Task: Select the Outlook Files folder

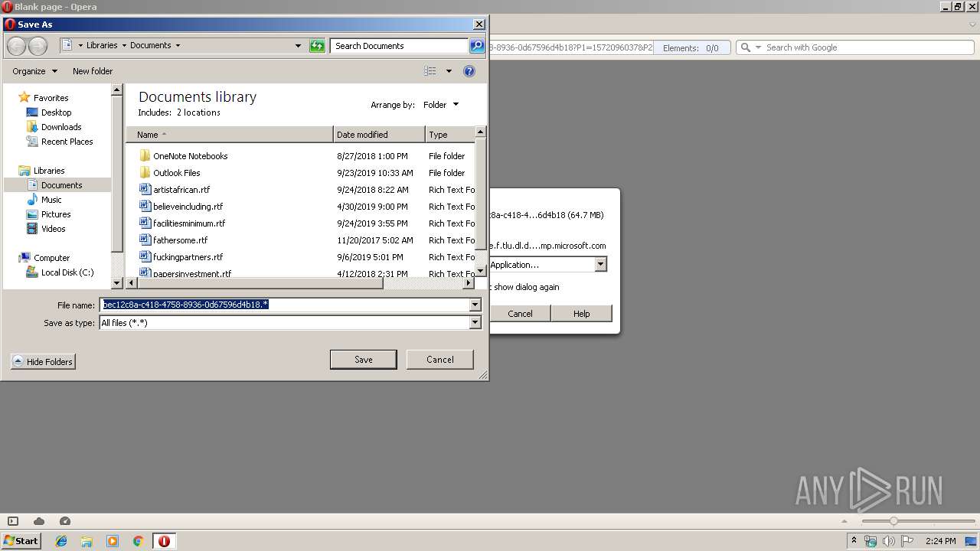Action: click(176, 173)
